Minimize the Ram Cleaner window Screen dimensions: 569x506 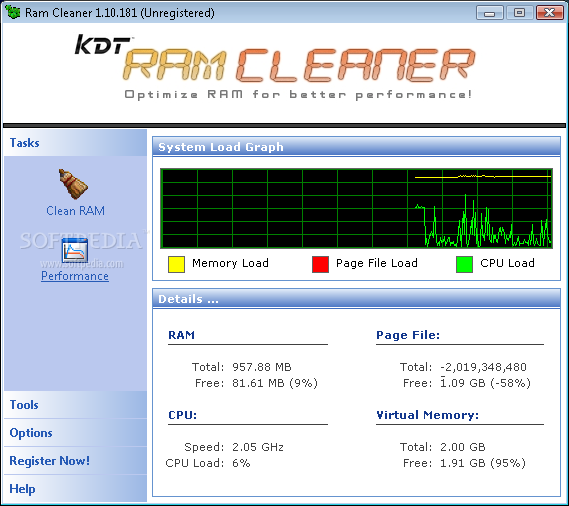[490, 13]
